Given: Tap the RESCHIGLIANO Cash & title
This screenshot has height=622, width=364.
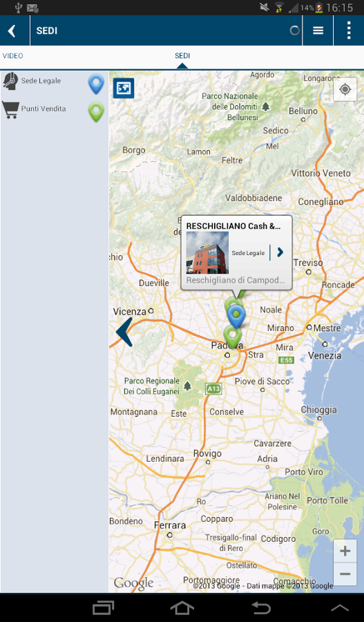Looking at the screenshot, I should pos(233,226).
